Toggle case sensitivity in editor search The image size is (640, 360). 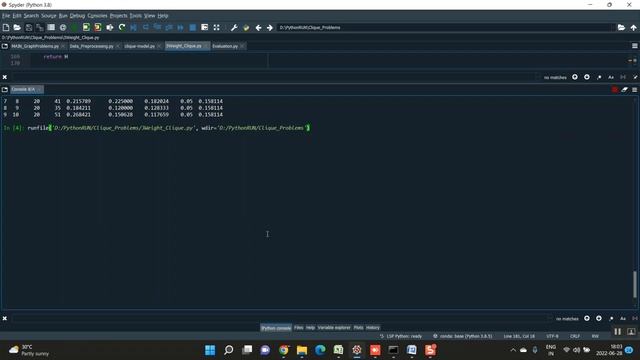(x=611, y=77)
